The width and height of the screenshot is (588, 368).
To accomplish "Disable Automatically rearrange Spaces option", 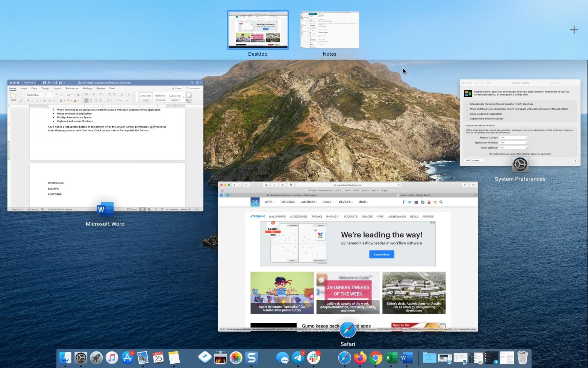I will coord(467,104).
